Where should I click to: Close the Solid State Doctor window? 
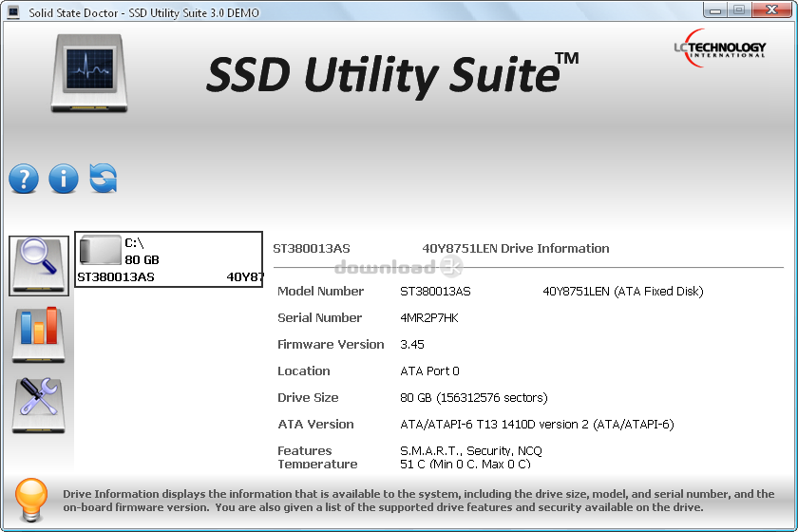click(x=772, y=10)
